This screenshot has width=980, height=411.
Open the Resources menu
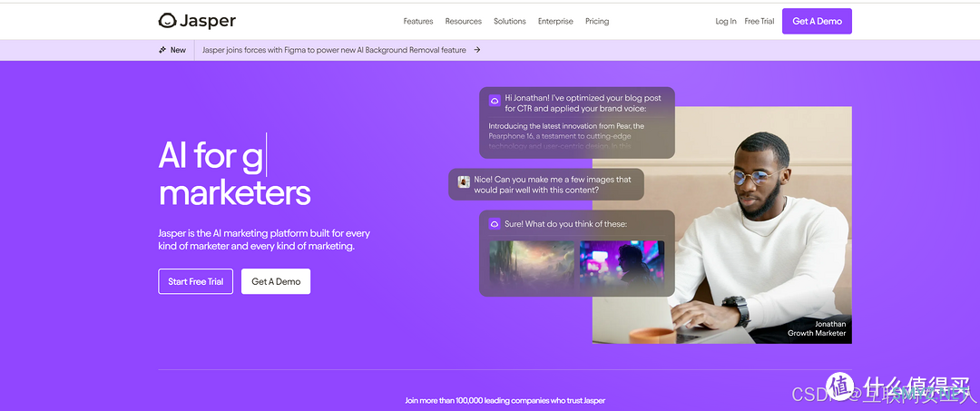click(x=463, y=21)
